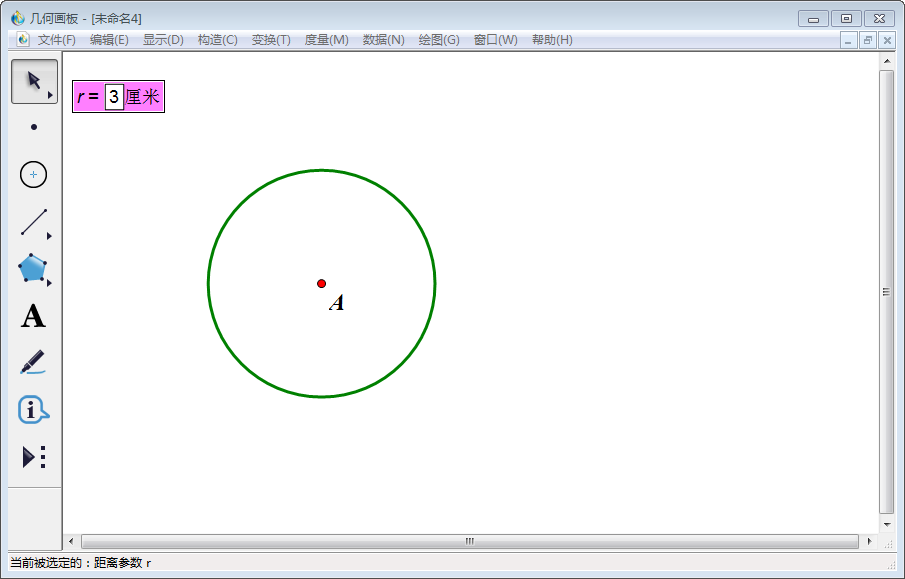
Task: Maximize the 几何画板 window
Action: [x=846, y=18]
